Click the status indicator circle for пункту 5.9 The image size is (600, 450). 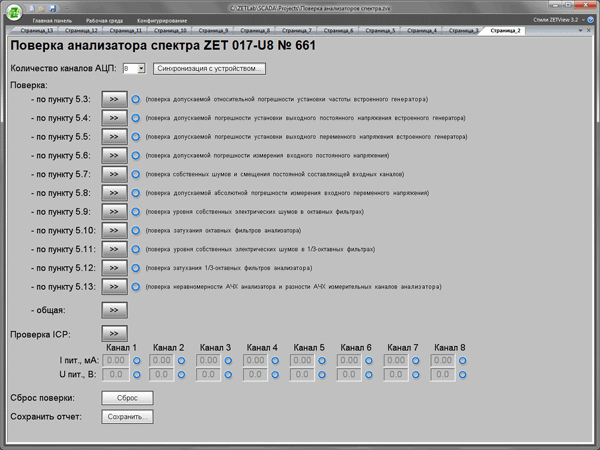click(x=135, y=212)
